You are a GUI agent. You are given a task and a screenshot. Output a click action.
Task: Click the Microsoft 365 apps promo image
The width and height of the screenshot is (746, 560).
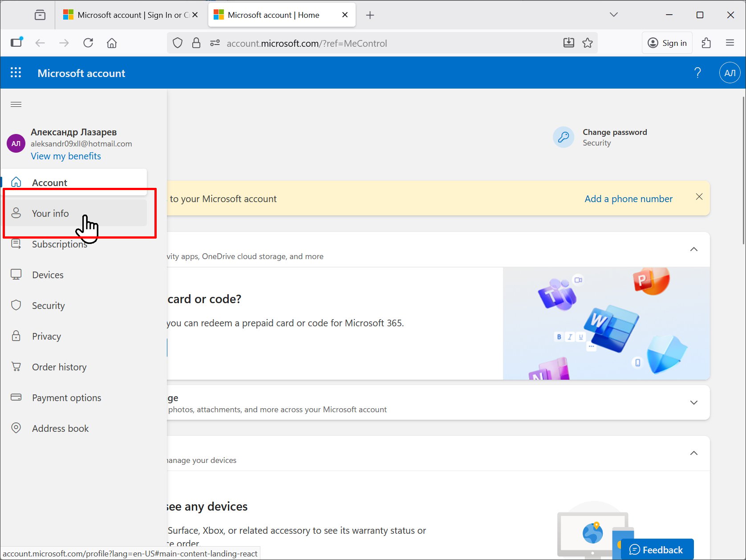606,324
